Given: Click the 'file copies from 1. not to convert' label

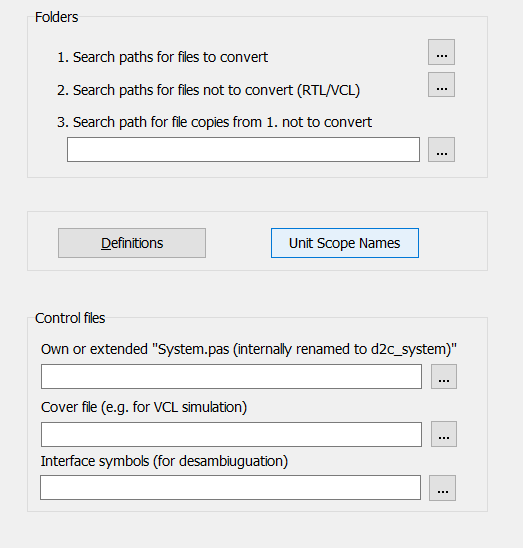Looking at the screenshot, I should (214, 122).
